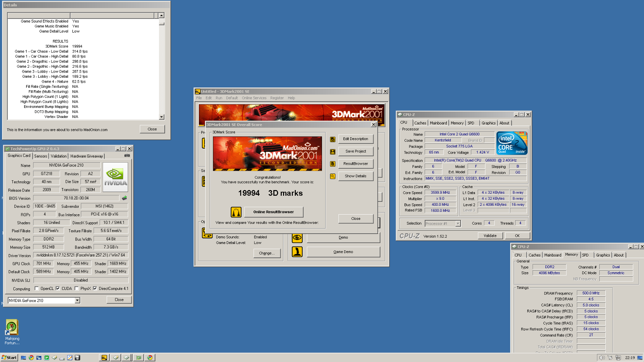Click the Close button in Details window

pos(152,129)
